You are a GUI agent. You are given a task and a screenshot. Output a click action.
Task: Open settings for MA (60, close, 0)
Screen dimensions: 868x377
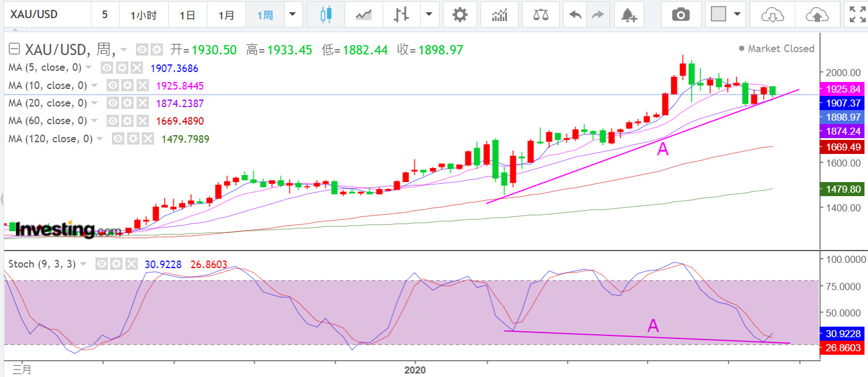pos(127,121)
